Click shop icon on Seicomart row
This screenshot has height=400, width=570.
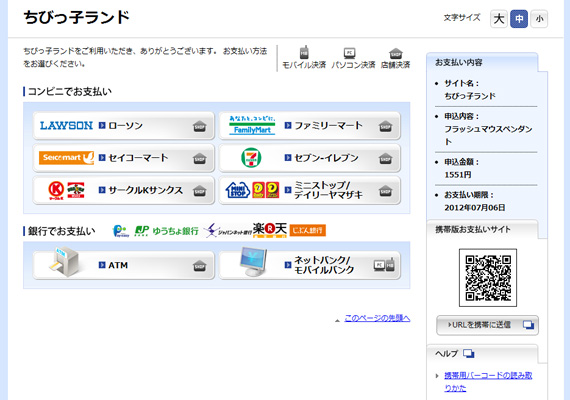click(x=200, y=159)
